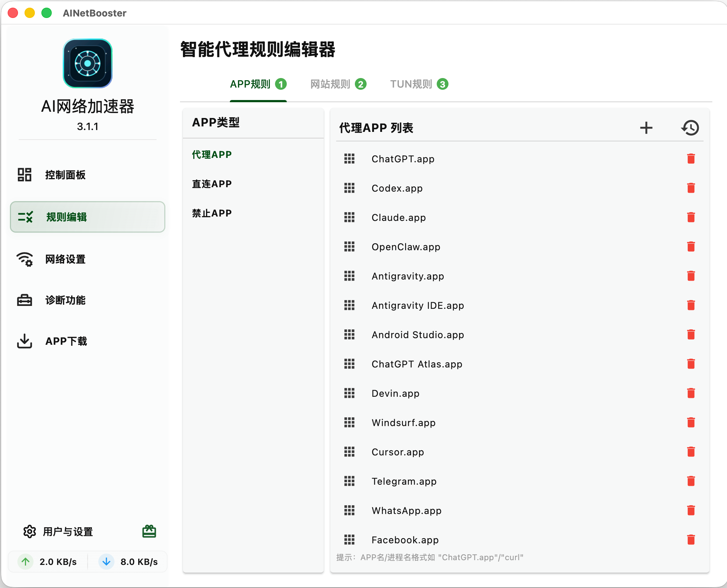Click the grid handle next to Windsurf.app

(x=349, y=422)
